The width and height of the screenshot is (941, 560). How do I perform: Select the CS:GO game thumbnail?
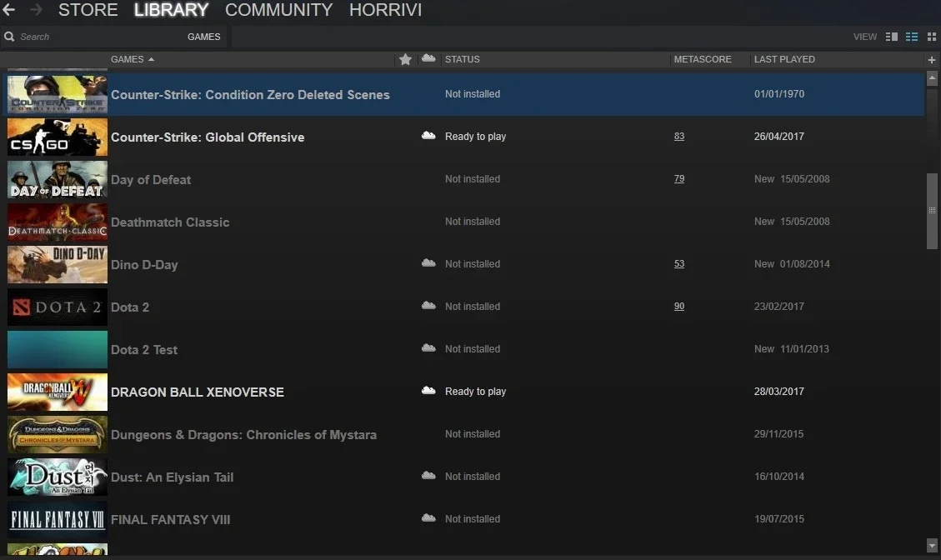coord(57,137)
